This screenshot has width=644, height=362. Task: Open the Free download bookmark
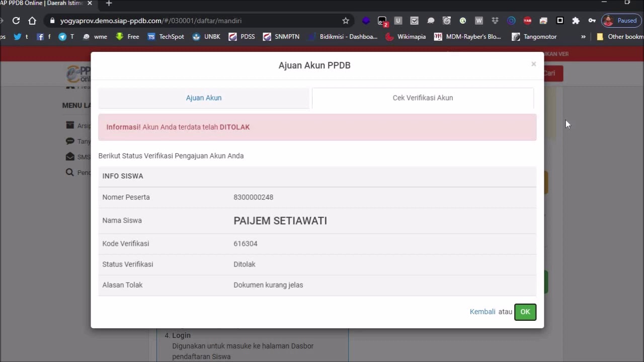[x=127, y=37]
